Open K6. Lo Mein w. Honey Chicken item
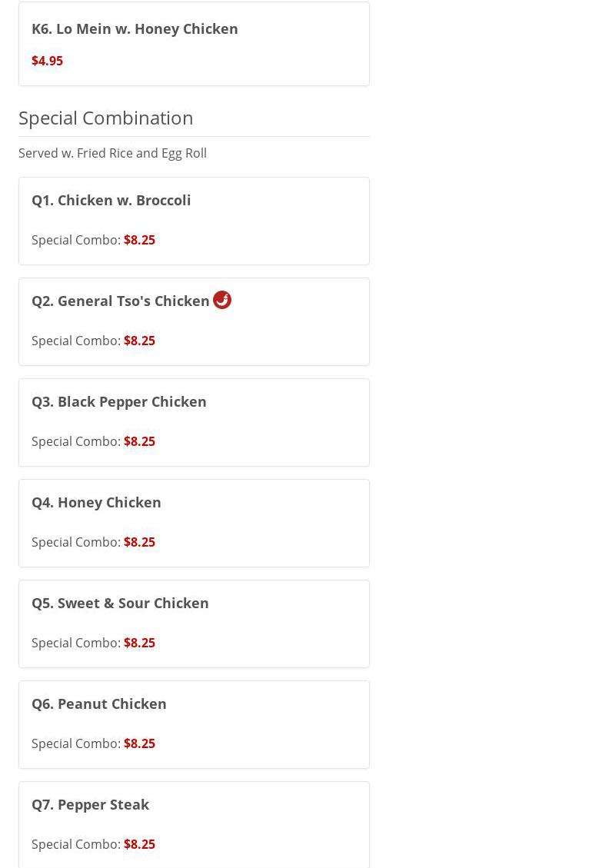Screen dimensions: 592x868 coord(135,29)
